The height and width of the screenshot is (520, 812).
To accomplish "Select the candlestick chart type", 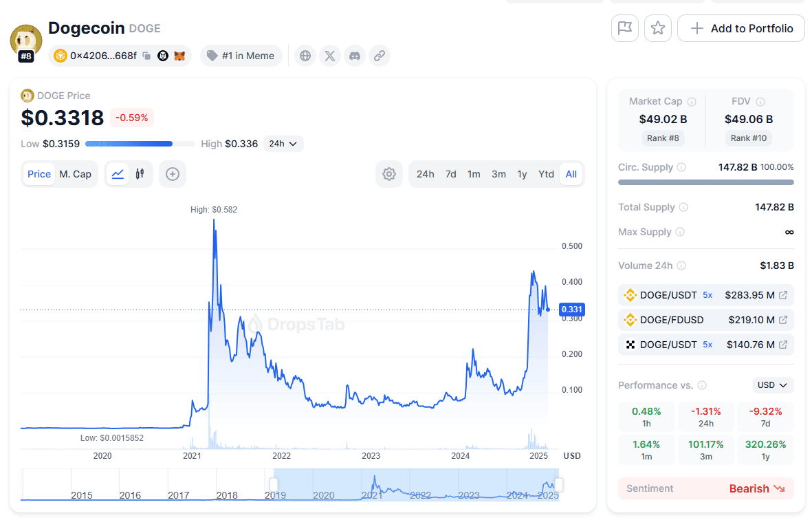I will (x=140, y=174).
